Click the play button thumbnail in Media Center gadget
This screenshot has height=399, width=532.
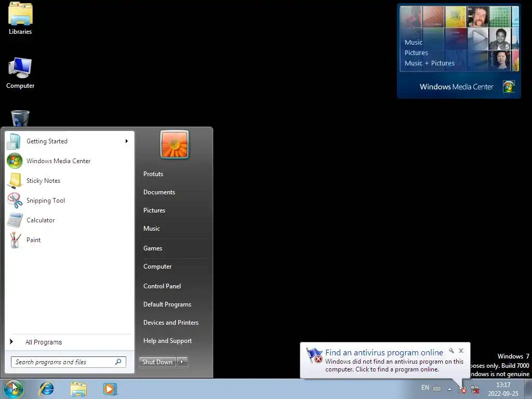click(478, 38)
